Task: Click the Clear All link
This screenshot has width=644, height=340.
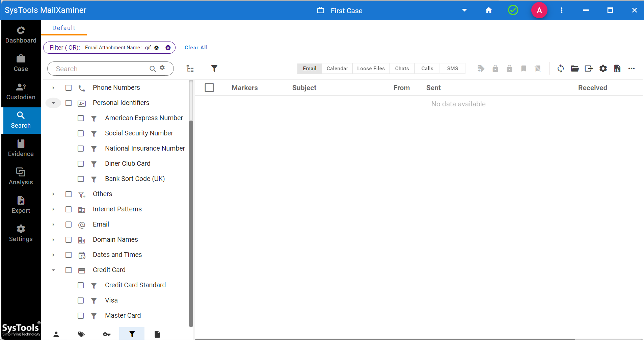Action: pos(196,48)
